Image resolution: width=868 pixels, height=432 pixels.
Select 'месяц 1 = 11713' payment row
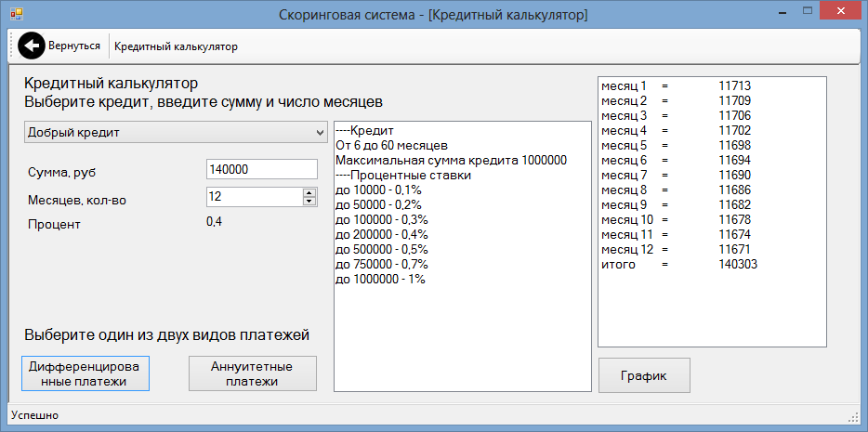(x=676, y=85)
